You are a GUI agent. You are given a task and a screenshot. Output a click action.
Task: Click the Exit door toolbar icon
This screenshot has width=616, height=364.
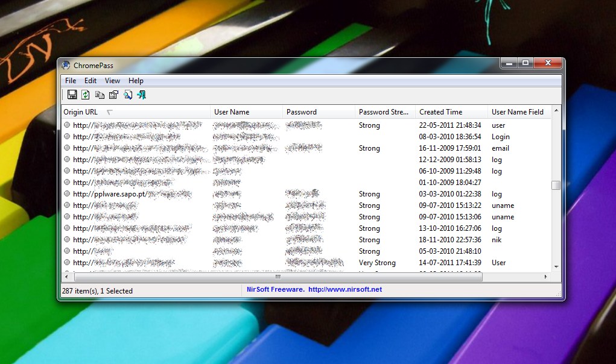coord(141,95)
